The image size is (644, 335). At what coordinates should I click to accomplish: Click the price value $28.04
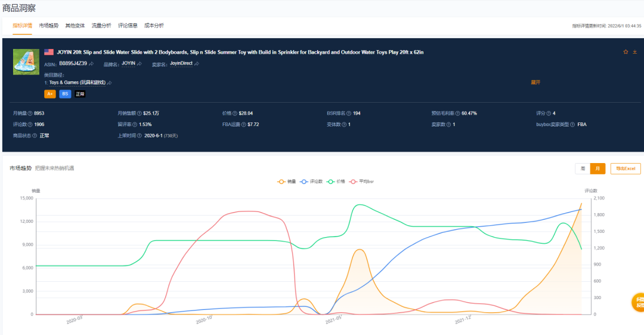coord(246,113)
